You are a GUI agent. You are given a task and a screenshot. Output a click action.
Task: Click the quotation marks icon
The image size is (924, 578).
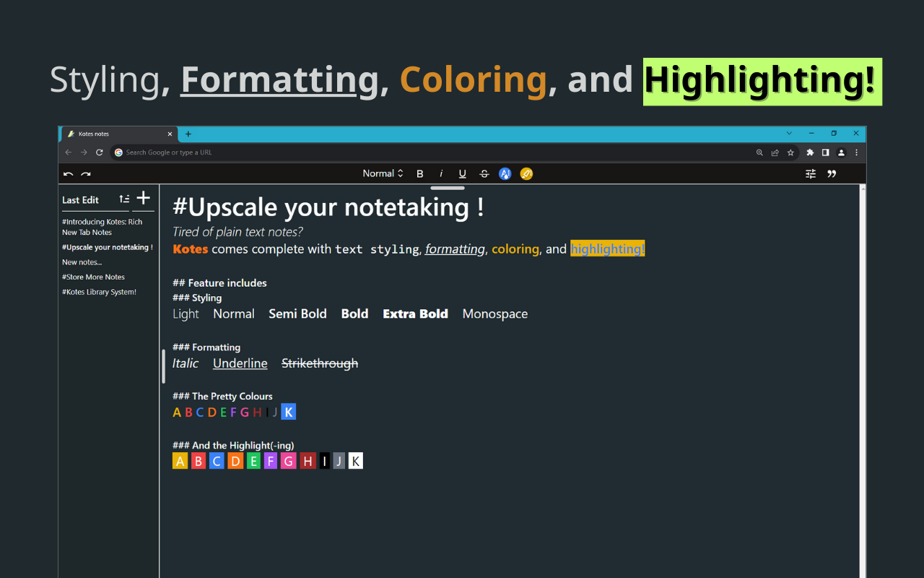point(832,174)
